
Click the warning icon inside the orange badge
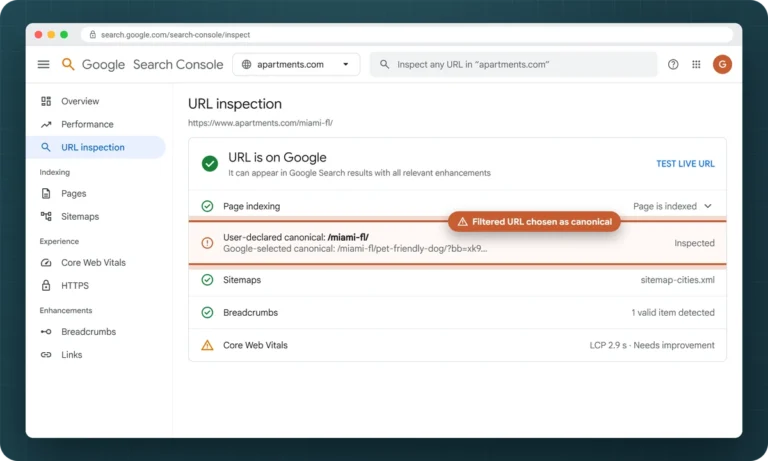click(x=462, y=222)
